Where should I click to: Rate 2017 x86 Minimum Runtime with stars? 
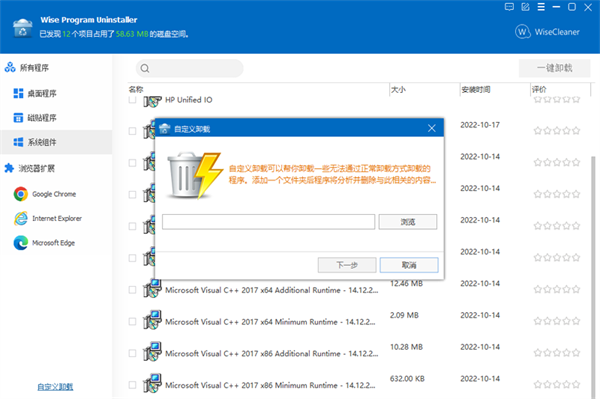[557, 385]
